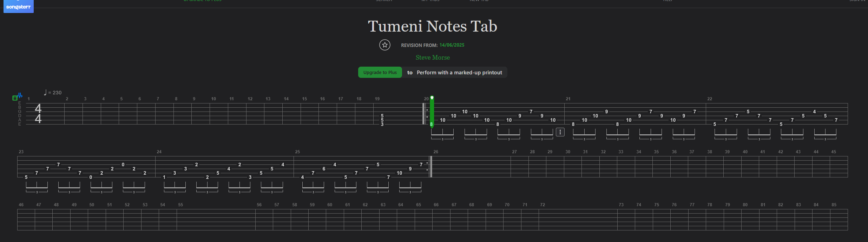Click the note 10 in measure 25
The width and height of the screenshot is (868, 242).
[399, 173]
